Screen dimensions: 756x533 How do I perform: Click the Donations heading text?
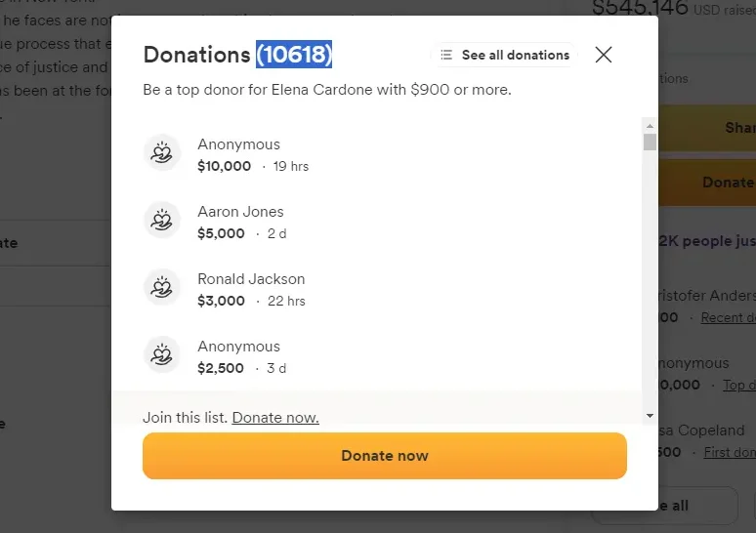[196, 55]
